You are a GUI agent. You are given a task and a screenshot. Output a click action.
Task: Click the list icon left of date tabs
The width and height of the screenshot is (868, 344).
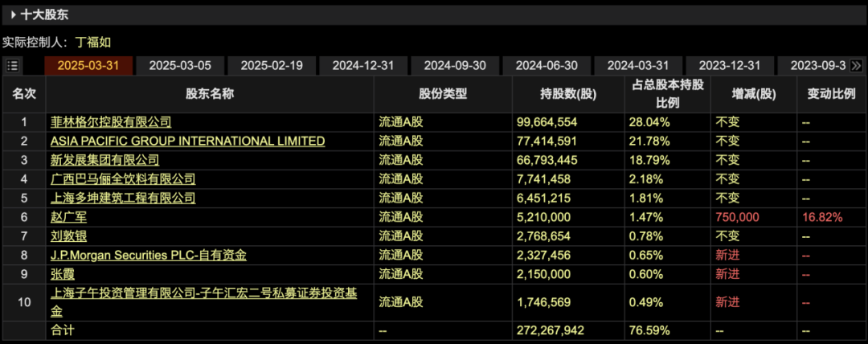point(13,66)
